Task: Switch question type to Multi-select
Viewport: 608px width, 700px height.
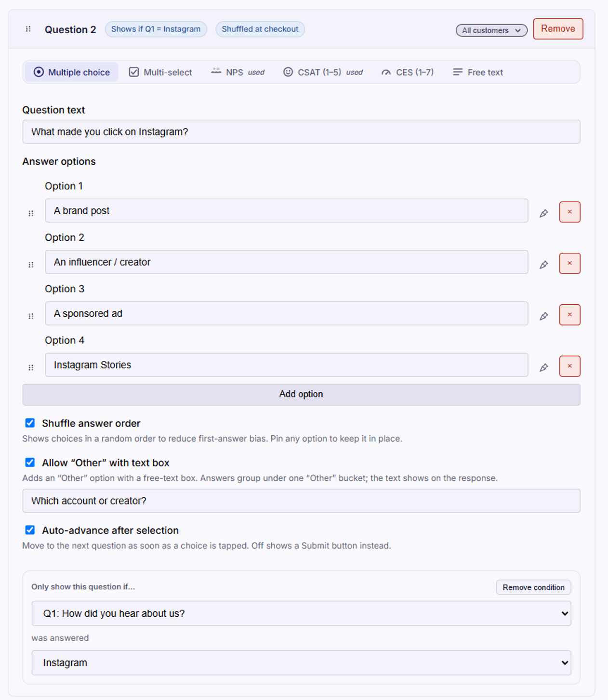Action: click(x=160, y=72)
